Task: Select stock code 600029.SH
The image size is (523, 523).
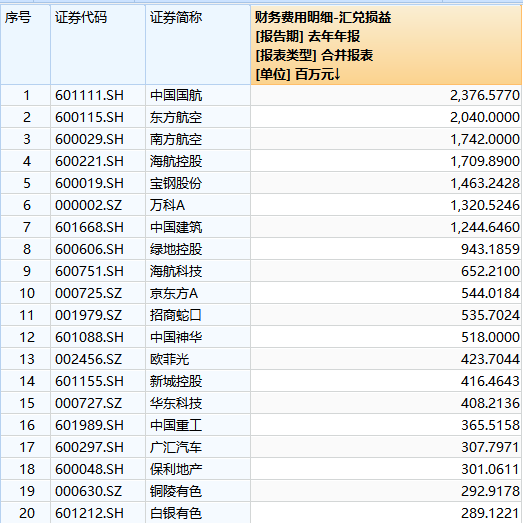Action: point(89,139)
